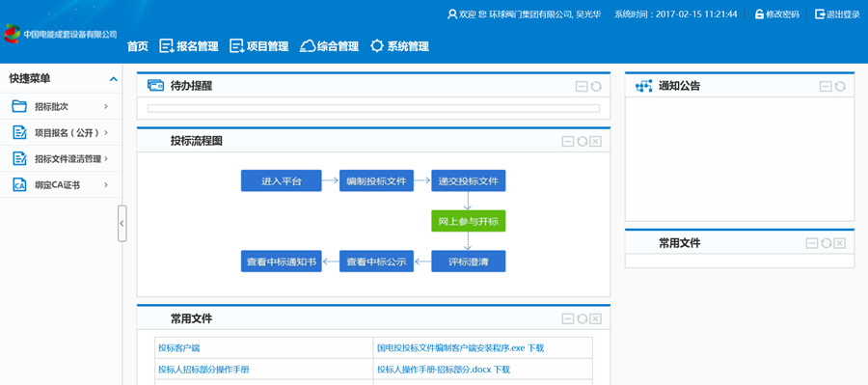Click the 系统时间 timestamp text
Image resolution: width=868 pixels, height=385 pixels.
coord(675,14)
